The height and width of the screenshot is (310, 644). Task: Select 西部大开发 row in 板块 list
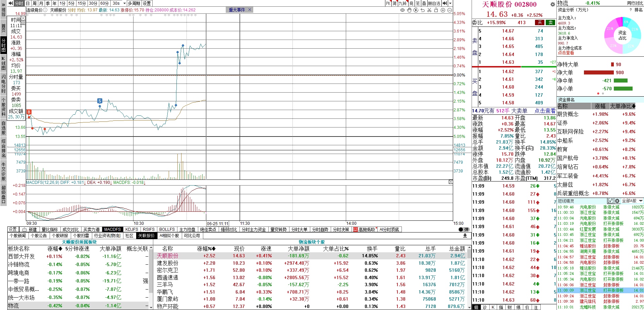coord(78,256)
